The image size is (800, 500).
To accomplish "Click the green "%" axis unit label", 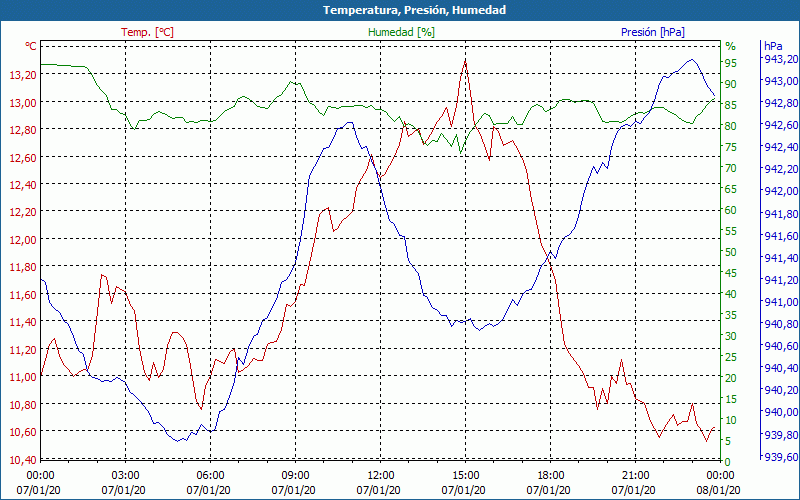I will point(731,46).
